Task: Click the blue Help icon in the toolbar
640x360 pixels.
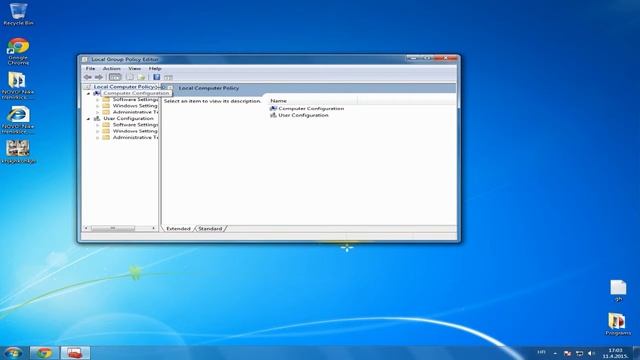Action: 156,77
